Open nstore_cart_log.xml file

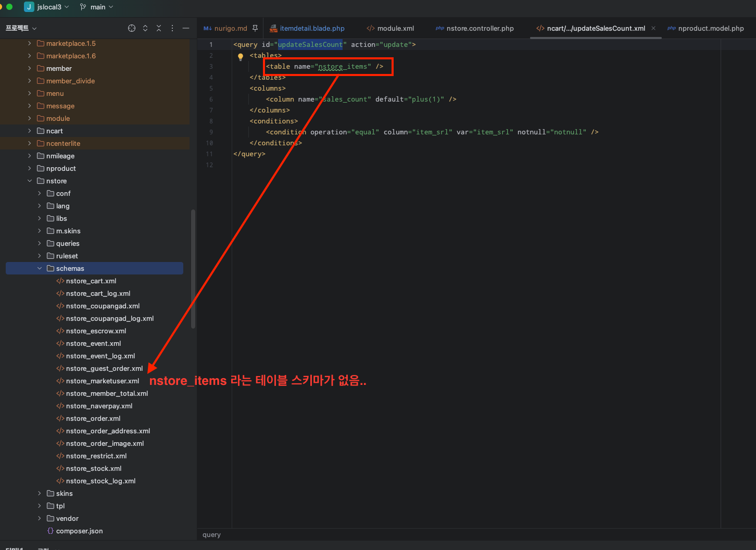(x=93, y=293)
